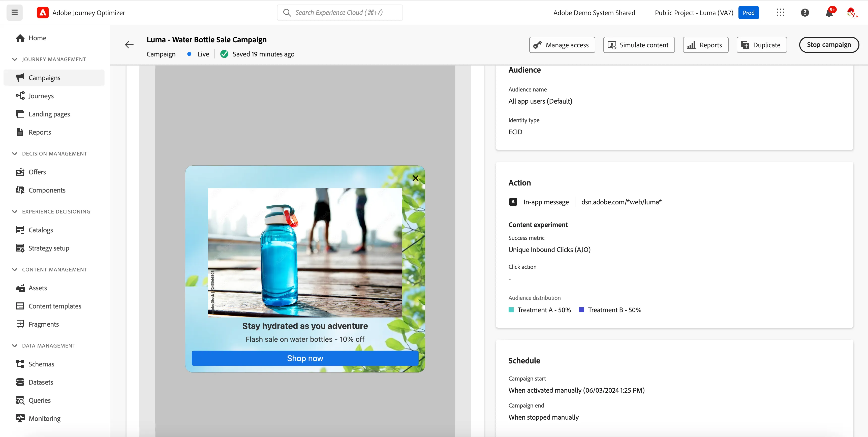
Task: Open Offers under Decision Management
Action: click(x=54, y=172)
